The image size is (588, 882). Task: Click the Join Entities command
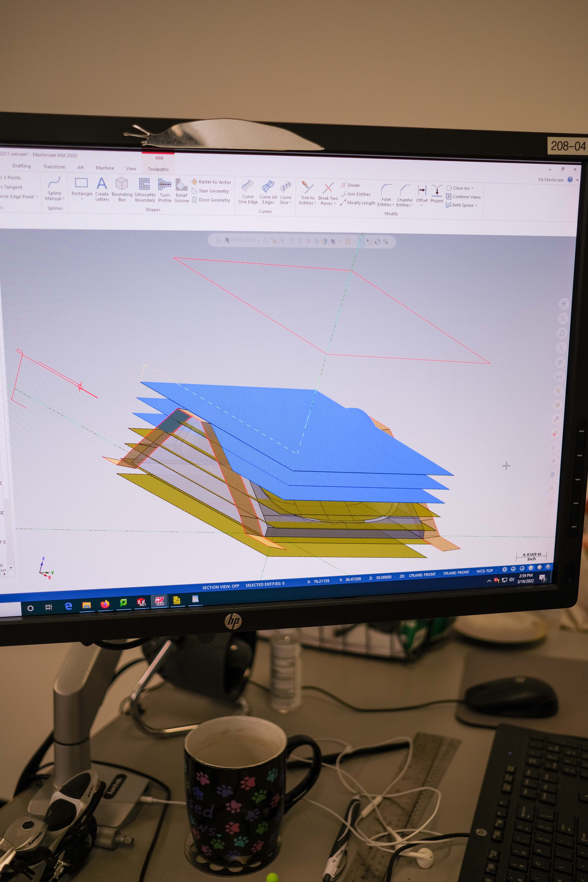click(355, 194)
